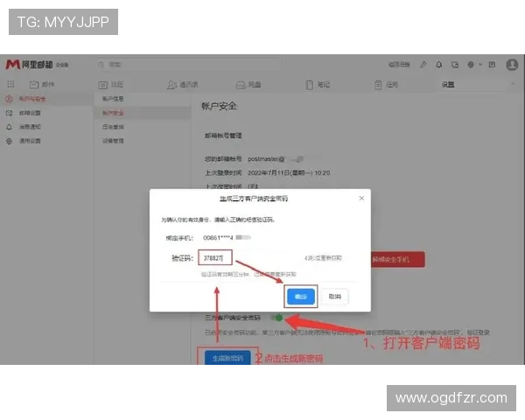Open the 日历 calendar tab

(x=111, y=84)
